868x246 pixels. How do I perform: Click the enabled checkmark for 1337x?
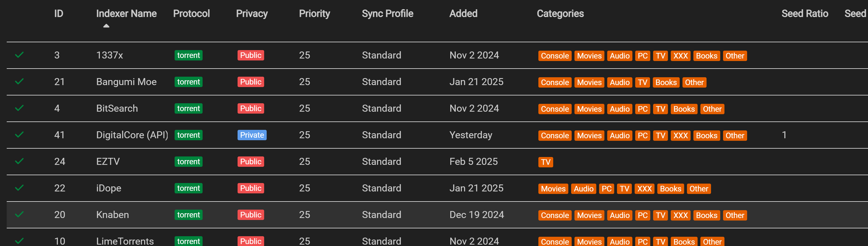[x=19, y=55]
